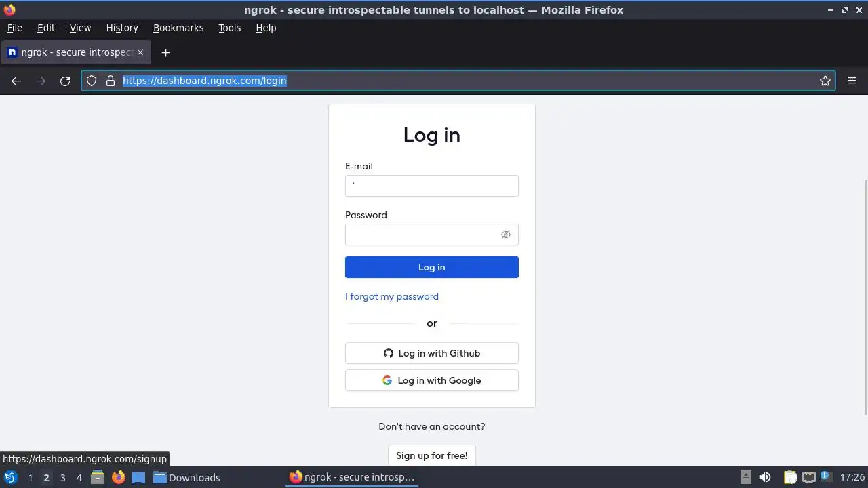Screen dimensions: 868x488
Task: Click the clock showing 17:26
Action: (x=852, y=477)
